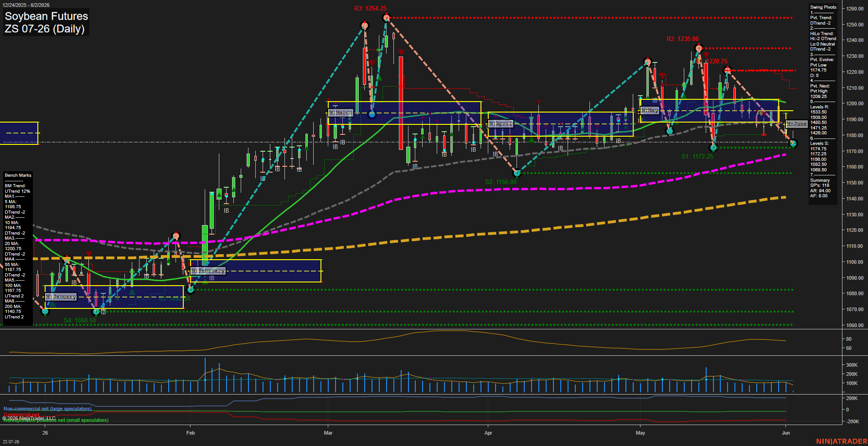Click resistance level 1508.00
This screenshot has width=868, height=446.
pyautogui.click(x=818, y=118)
